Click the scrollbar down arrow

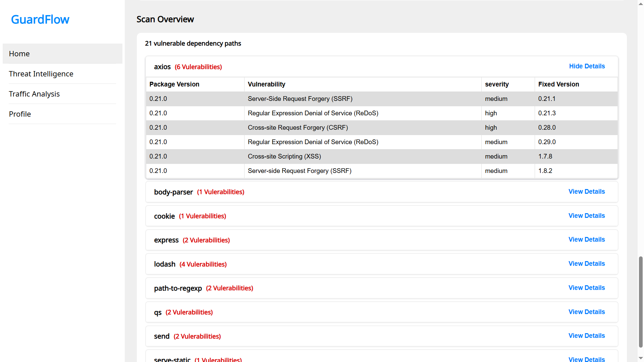641,358
